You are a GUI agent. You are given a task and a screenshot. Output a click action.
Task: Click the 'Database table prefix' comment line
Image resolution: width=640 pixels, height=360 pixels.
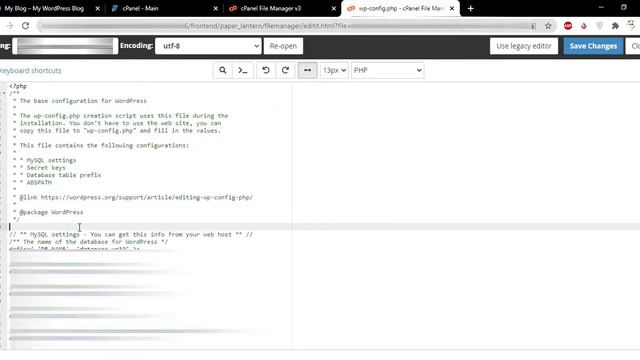click(x=57, y=175)
